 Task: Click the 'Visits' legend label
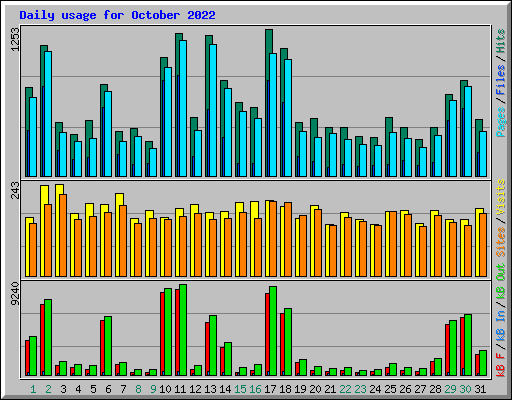501,197
